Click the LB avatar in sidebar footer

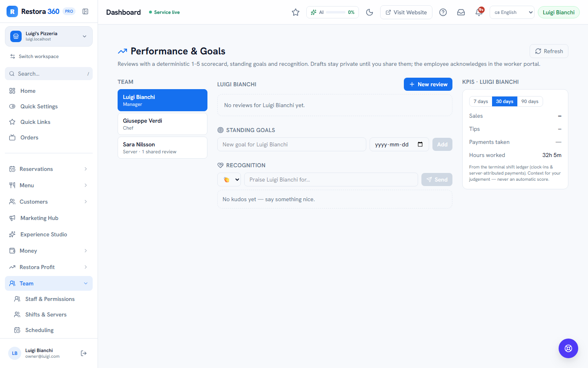[15, 353]
